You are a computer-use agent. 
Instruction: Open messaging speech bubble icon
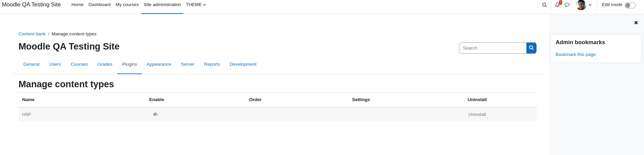[567, 5]
